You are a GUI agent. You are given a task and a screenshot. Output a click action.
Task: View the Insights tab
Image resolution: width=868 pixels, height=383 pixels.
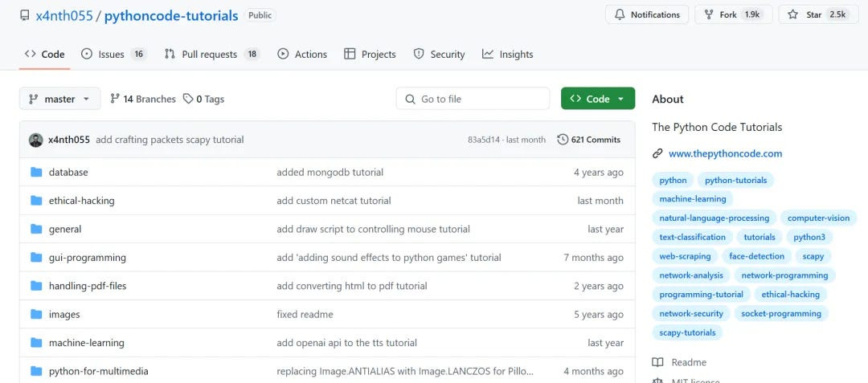(508, 54)
